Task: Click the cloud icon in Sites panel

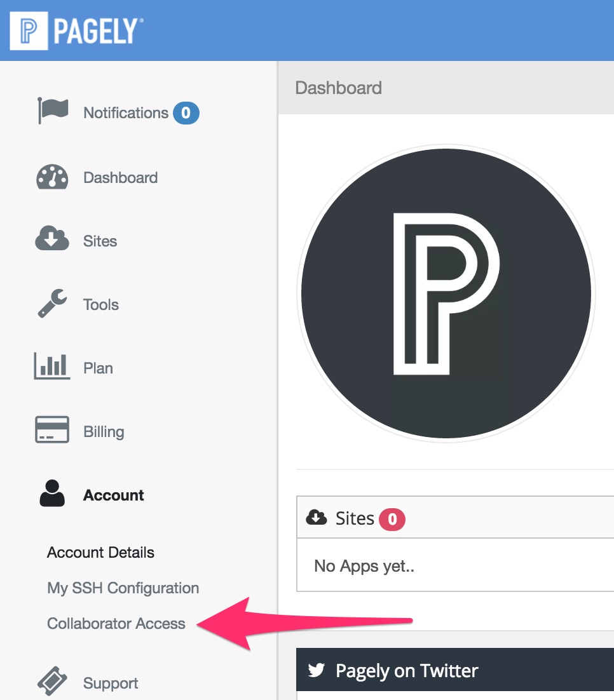Action: (317, 517)
